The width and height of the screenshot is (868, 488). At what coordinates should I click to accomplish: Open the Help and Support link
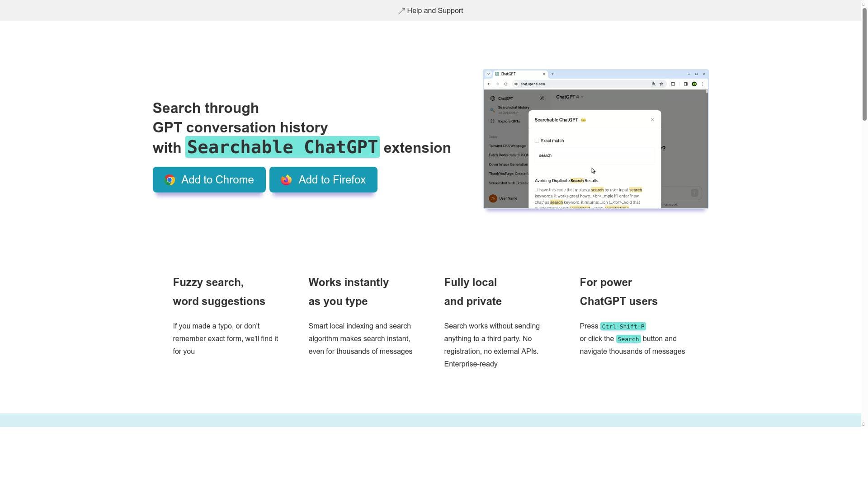(430, 10)
